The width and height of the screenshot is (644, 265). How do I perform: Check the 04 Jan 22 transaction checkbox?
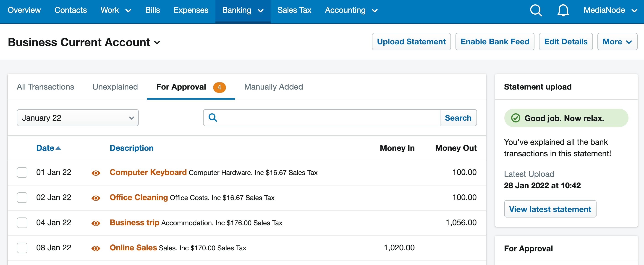tap(22, 223)
